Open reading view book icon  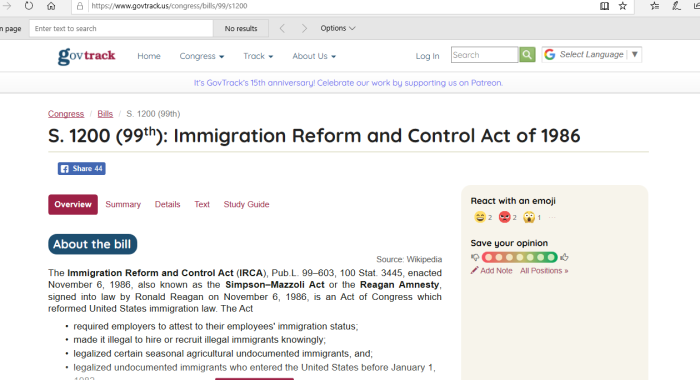[x=604, y=6]
